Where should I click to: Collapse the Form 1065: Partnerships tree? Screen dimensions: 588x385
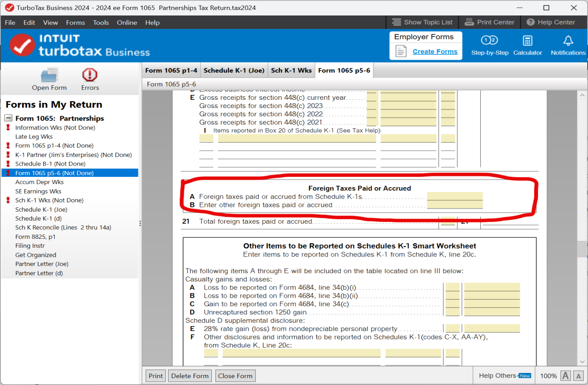click(8, 118)
